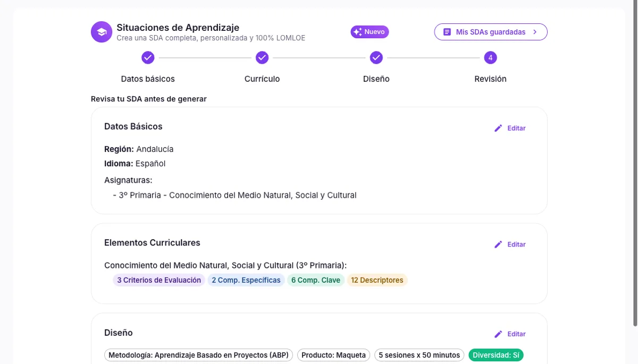Click the 'Asignaturas:' label
Viewport: 638px width, 364px height.
pyautogui.click(x=128, y=180)
